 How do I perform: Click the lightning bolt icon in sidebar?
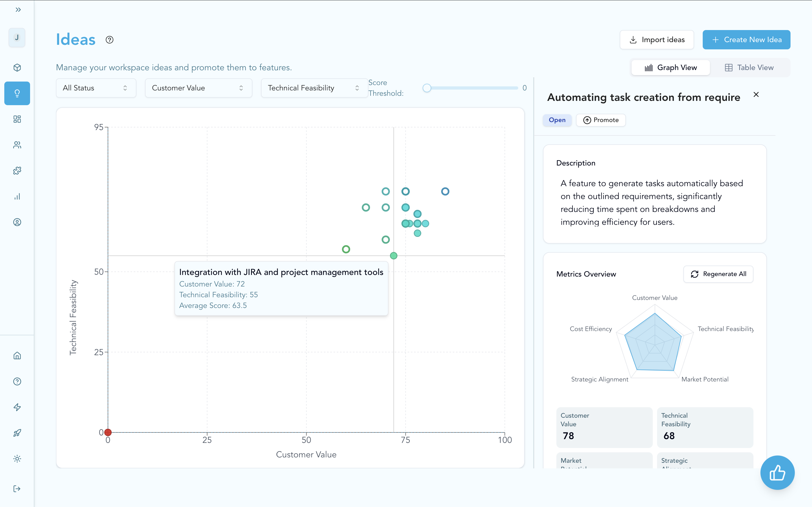[x=17, y=407]
